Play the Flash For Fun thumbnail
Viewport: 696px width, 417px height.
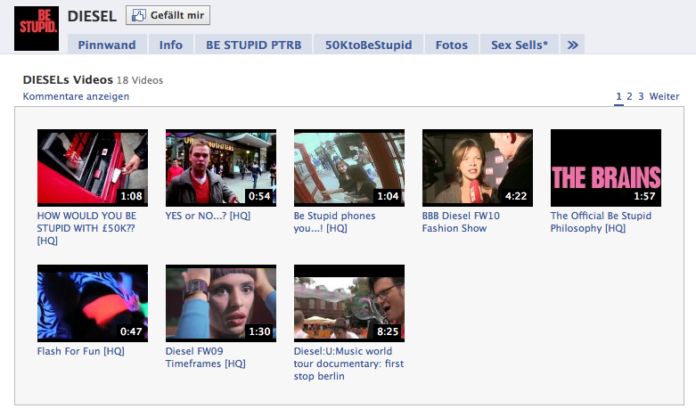[92, 303]
